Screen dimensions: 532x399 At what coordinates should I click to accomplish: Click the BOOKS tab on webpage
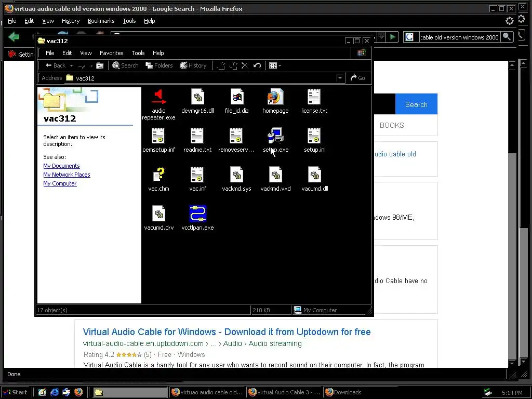click(x=392, y=125)
